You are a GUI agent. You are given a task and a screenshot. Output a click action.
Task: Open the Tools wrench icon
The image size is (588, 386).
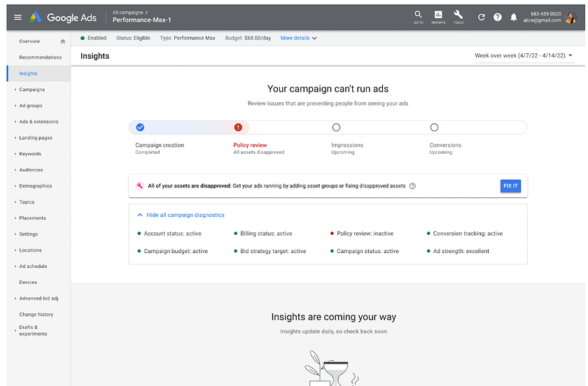(458, 15)
